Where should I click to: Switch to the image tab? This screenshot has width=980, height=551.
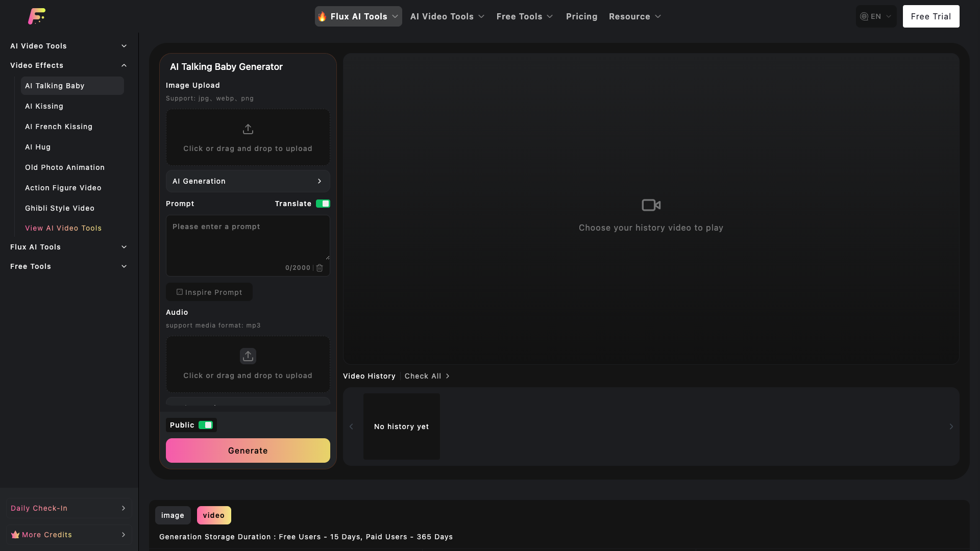[x=173, y=515]
